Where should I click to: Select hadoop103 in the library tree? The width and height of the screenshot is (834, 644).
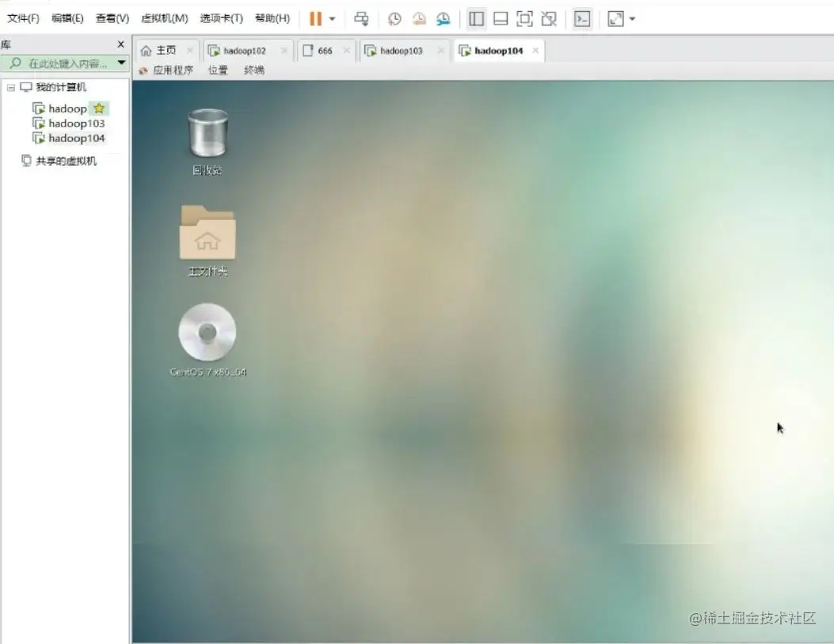[76, 124]
